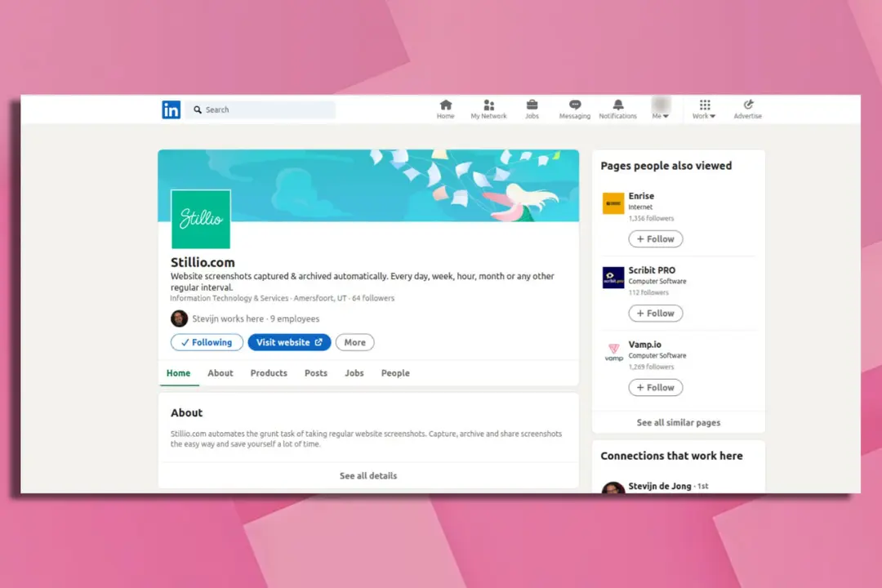
Task: Open the LinkedIn logo home link
Action: pos(171,109)
